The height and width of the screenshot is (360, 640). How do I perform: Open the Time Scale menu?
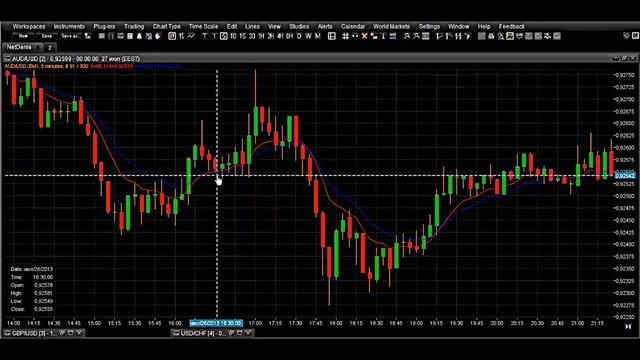(203, 27)
